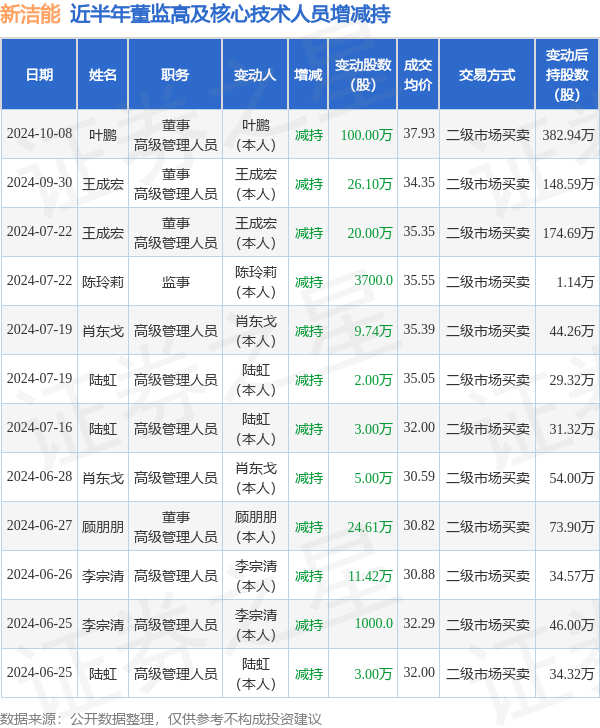Image resolution: width=600 pixels, height=728 pixels.
Task: Click the 职务 column header
Action: 175,75
